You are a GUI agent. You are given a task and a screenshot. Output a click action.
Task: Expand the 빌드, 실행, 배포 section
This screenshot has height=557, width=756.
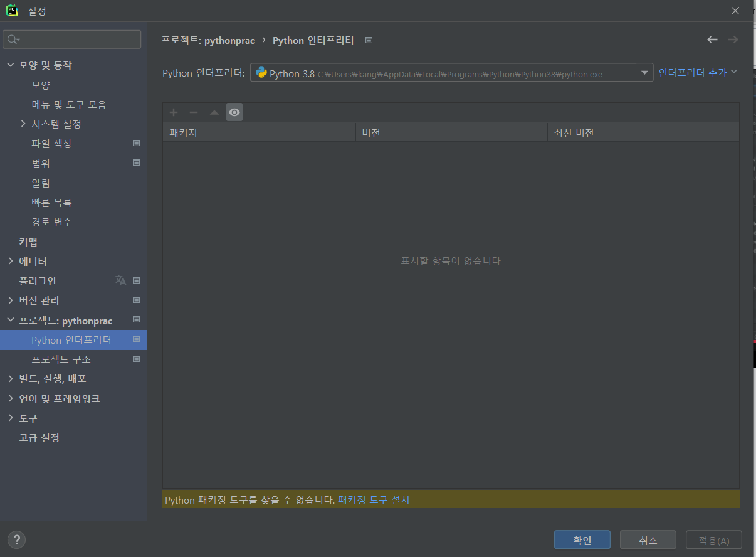click(x=11, y=379)
